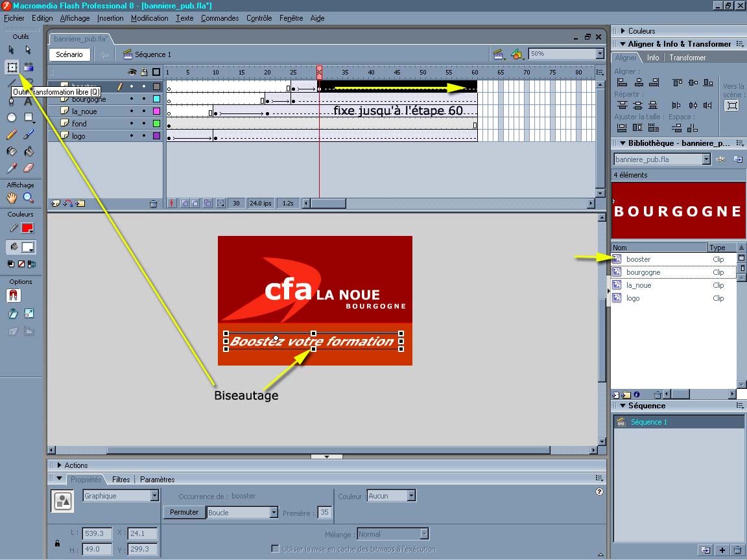Open the Fichier menu
Image resolution: width=747 pixels, height=560 pixels.
(x=14, y=18)
